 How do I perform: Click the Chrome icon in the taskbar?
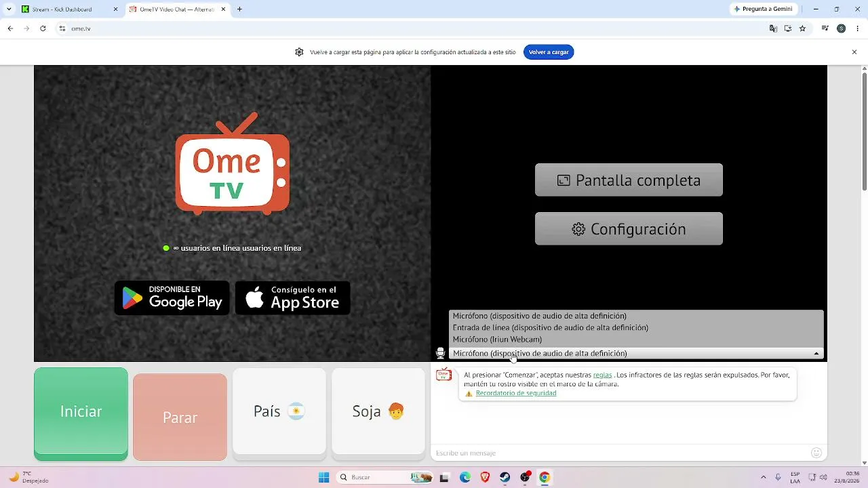(x=544, y=477)
